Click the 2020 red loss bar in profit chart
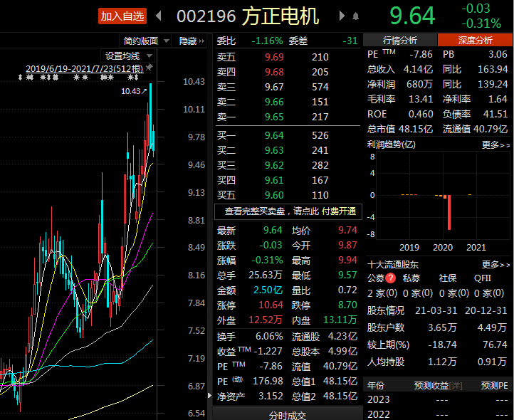The height and width of the screenshot is (420, 514). 449,212
